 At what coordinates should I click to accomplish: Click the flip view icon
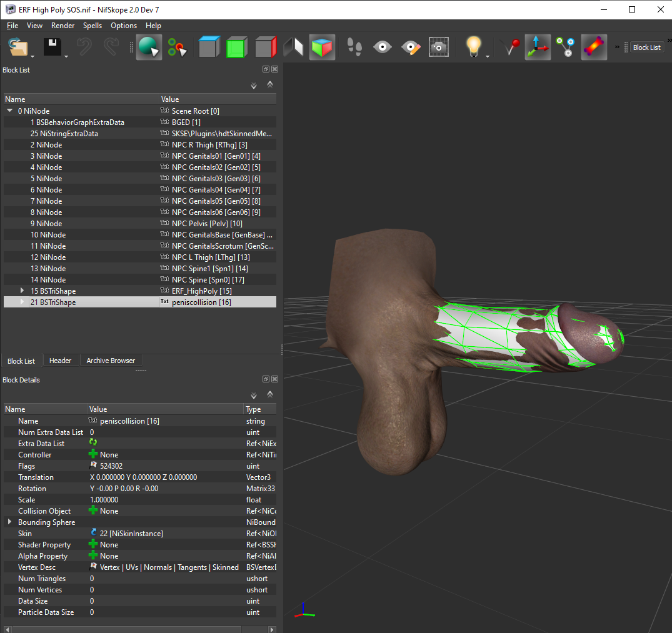tap(294, 47)
